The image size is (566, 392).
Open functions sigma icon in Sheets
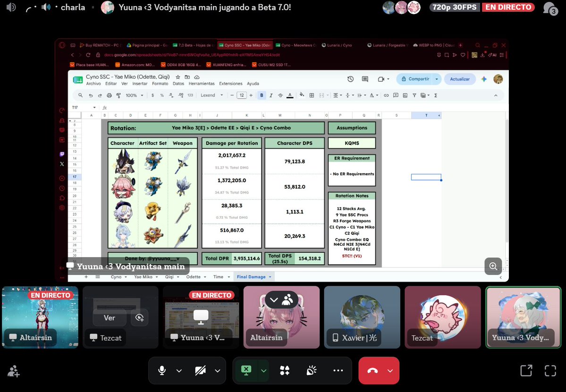coord(436,95)
